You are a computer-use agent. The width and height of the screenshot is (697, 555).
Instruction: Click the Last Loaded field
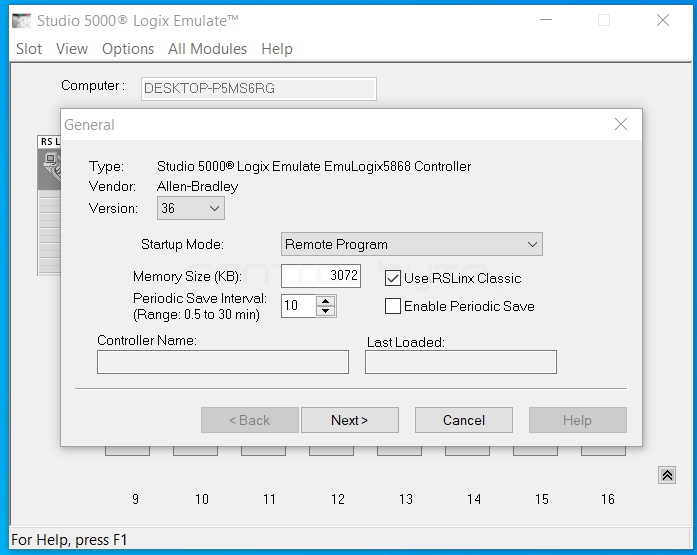tap(461, 362)
